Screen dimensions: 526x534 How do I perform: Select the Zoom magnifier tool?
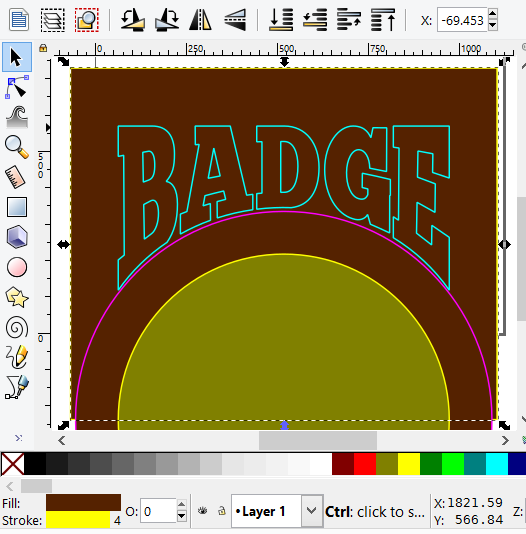(17, 147)
